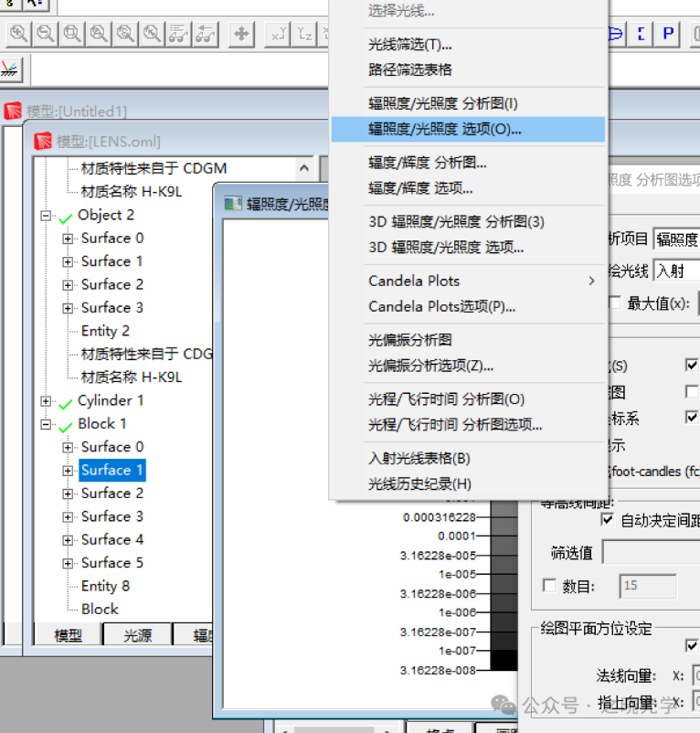The image size is (700, 733).
Task: Select Surface 4 under Block 1
Action: (112, 539)
